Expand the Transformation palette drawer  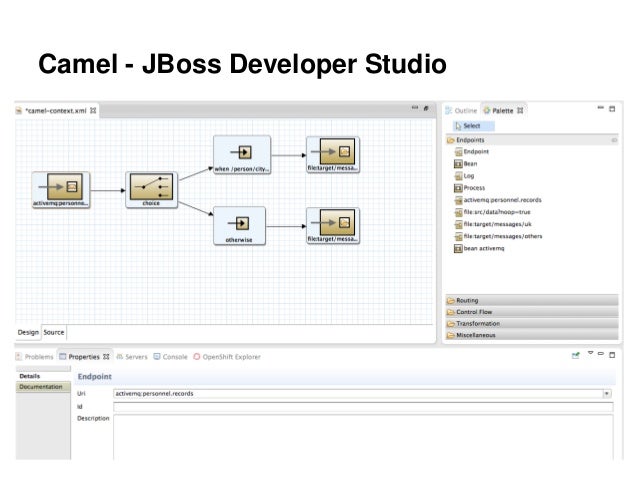[532, 324]
